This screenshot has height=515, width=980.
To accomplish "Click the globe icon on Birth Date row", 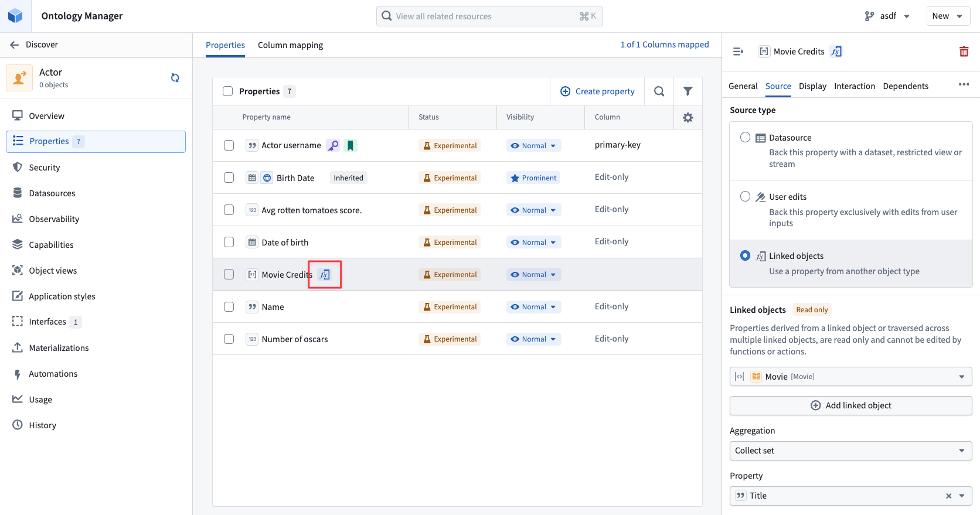I will pos(267,178).
